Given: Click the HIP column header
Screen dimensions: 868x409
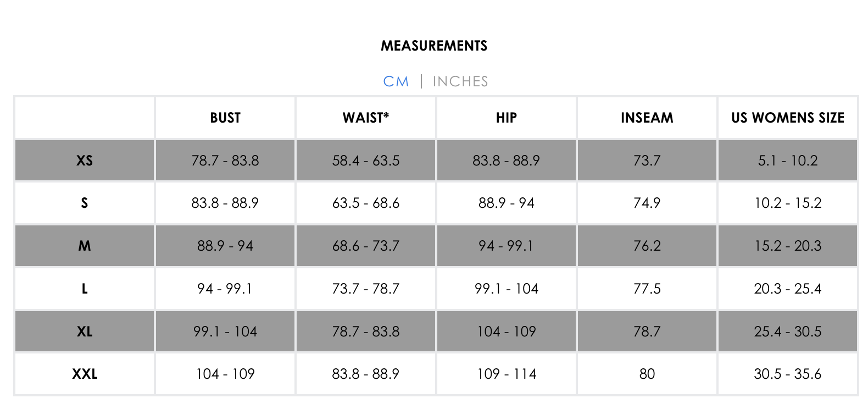Looking at the screenshot, I should click(507, 118).
